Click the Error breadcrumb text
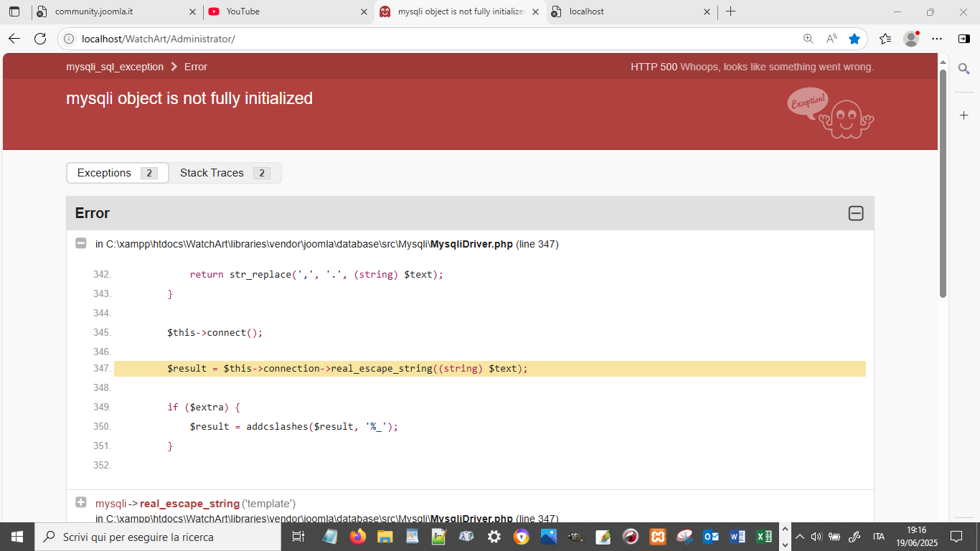This screenshot has height=551, width=980. click(x=196, y=67)
